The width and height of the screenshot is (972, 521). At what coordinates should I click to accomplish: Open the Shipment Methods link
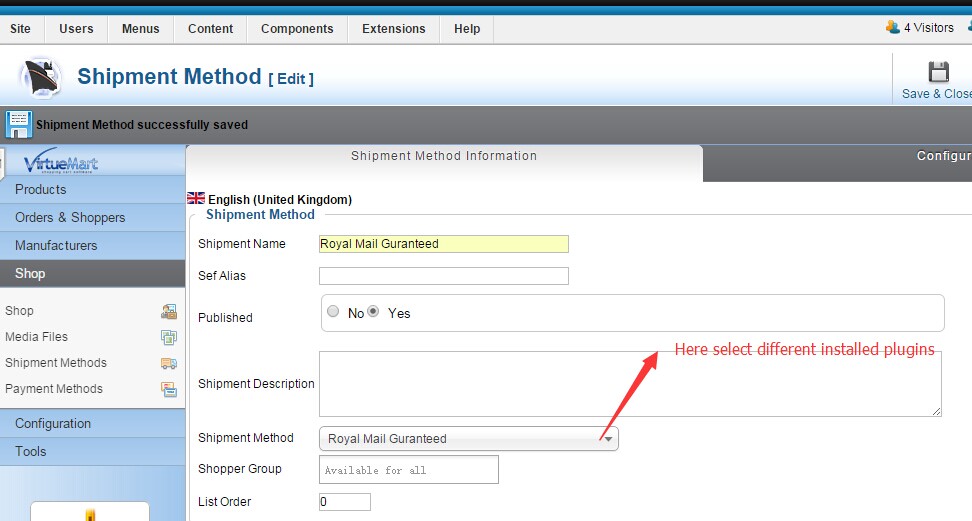coord(56,363)
